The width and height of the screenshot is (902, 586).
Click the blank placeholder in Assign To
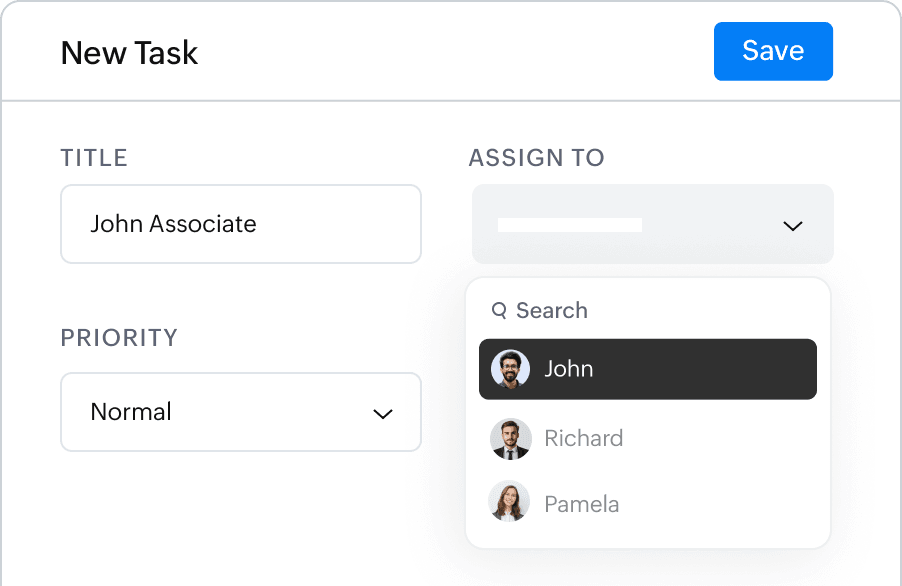click(x=569, y=225)
